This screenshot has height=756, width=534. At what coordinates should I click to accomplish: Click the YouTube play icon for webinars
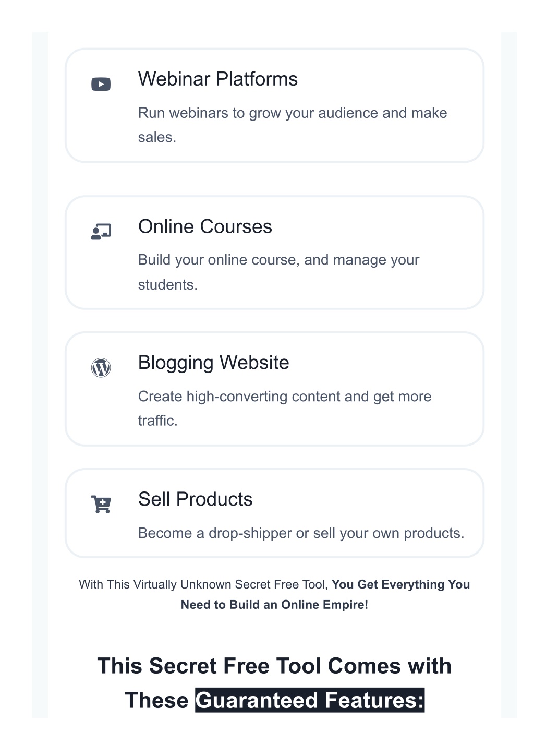(101, 84)
